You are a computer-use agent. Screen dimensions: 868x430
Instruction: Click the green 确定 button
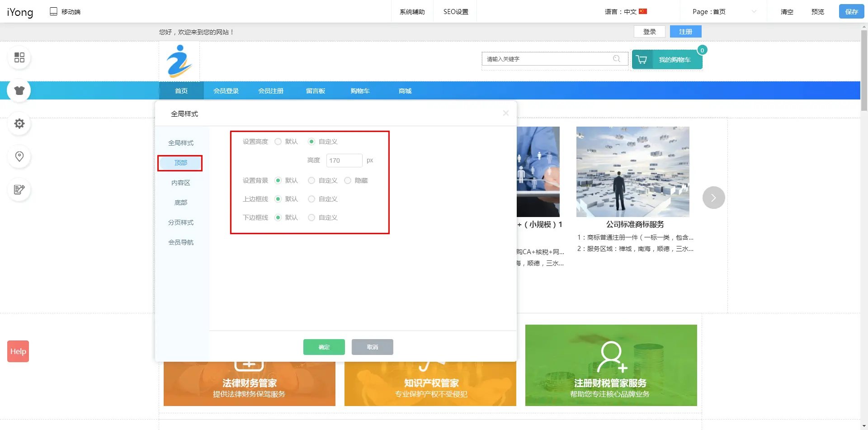pos(324,347)
